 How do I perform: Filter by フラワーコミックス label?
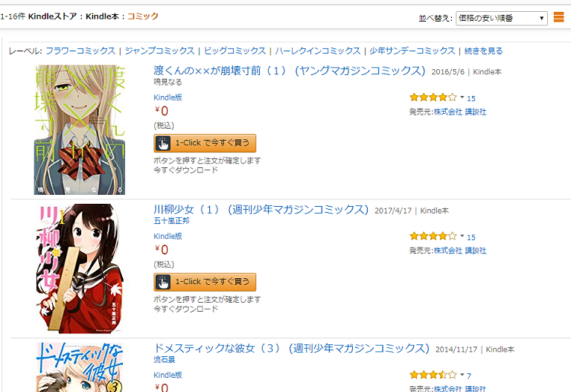[80, 51]
